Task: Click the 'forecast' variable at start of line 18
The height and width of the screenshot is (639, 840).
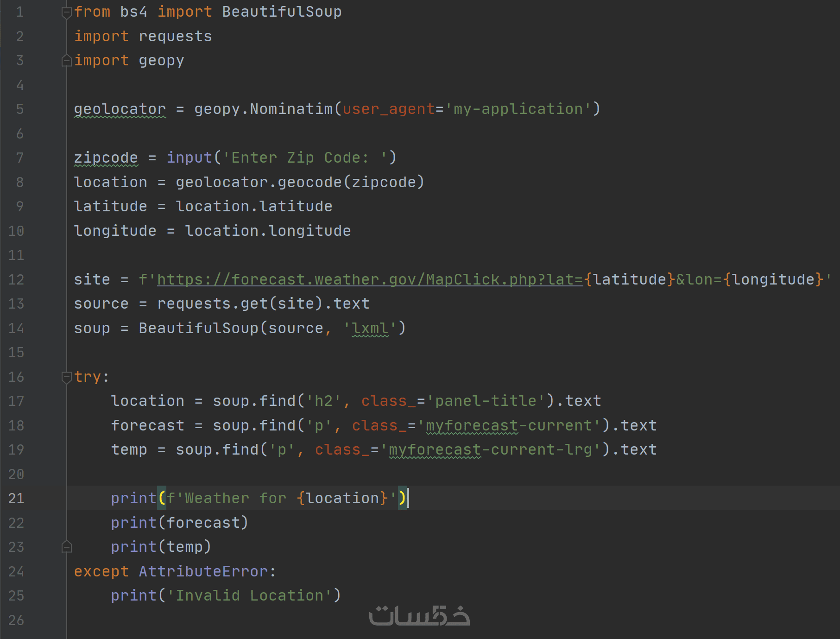Action: (148, 425)
